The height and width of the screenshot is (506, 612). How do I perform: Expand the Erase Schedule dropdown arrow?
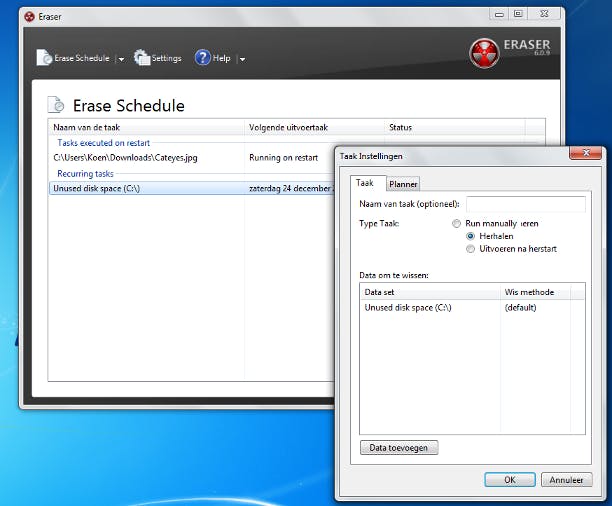point(121,59)
